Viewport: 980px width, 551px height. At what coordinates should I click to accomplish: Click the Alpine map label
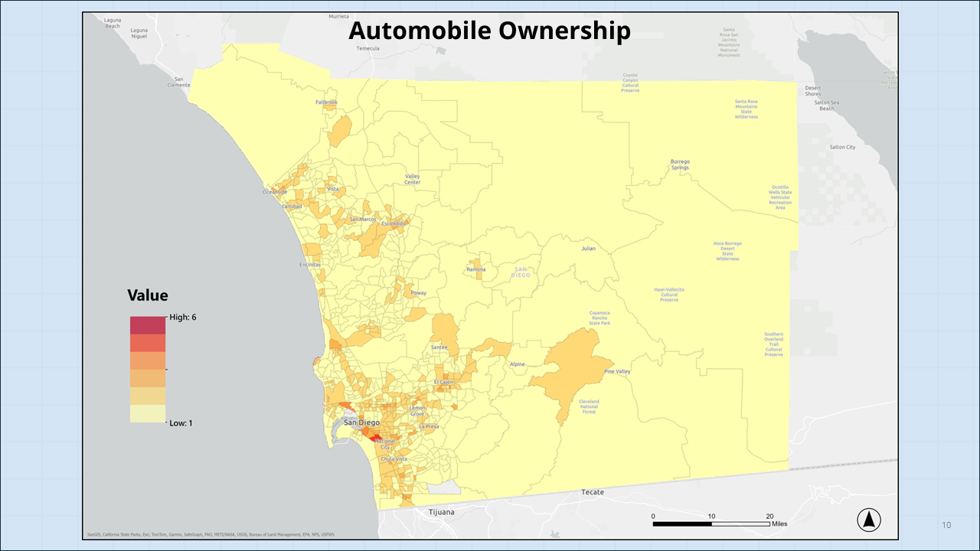click(518, 364)
